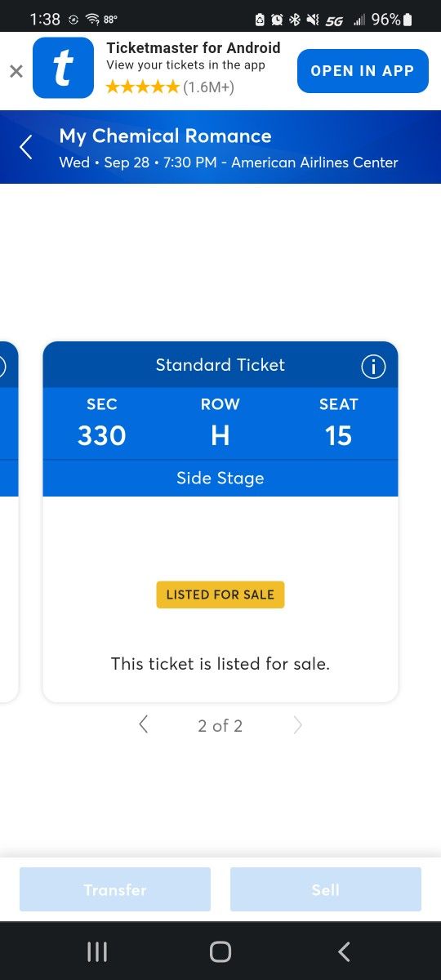Select the partially visible previous ticket card
The height and width of the screenshot is (980, 441).
pos(9,522)
